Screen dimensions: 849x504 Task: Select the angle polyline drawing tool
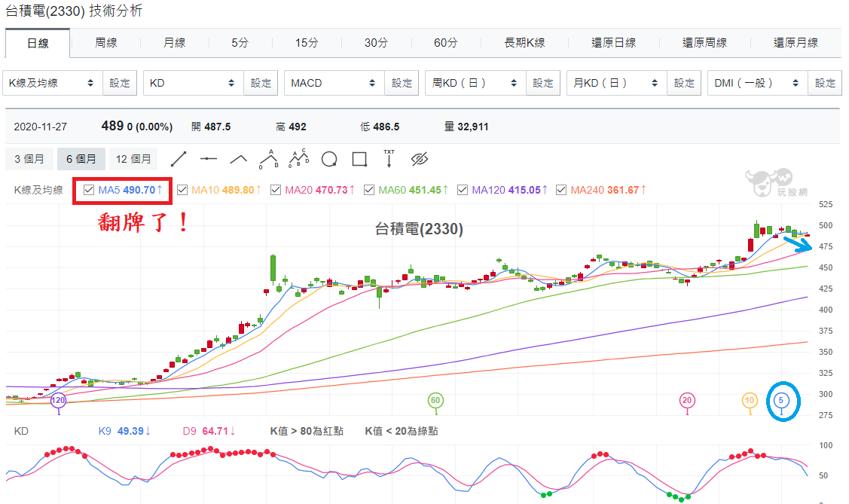tap(238, 159)
